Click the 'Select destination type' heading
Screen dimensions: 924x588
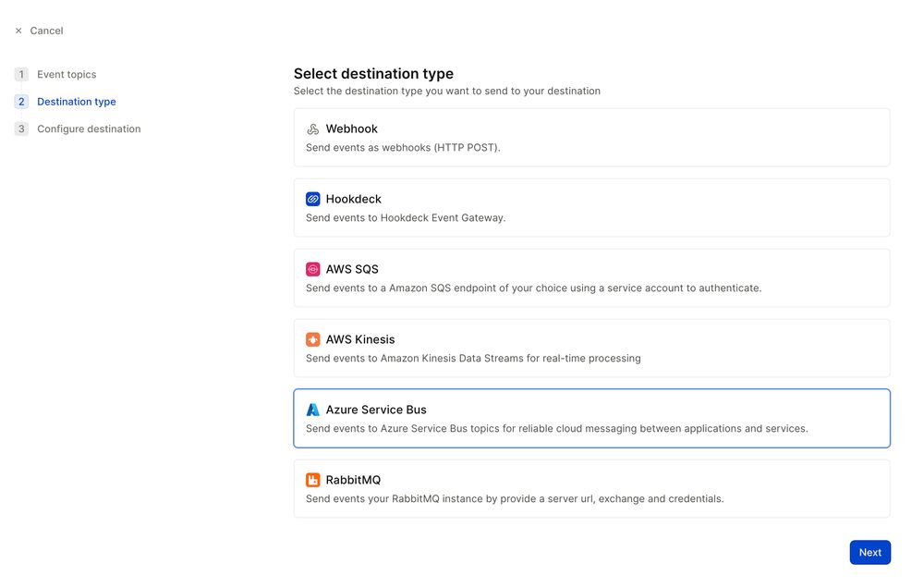click(x=373, y=74)
